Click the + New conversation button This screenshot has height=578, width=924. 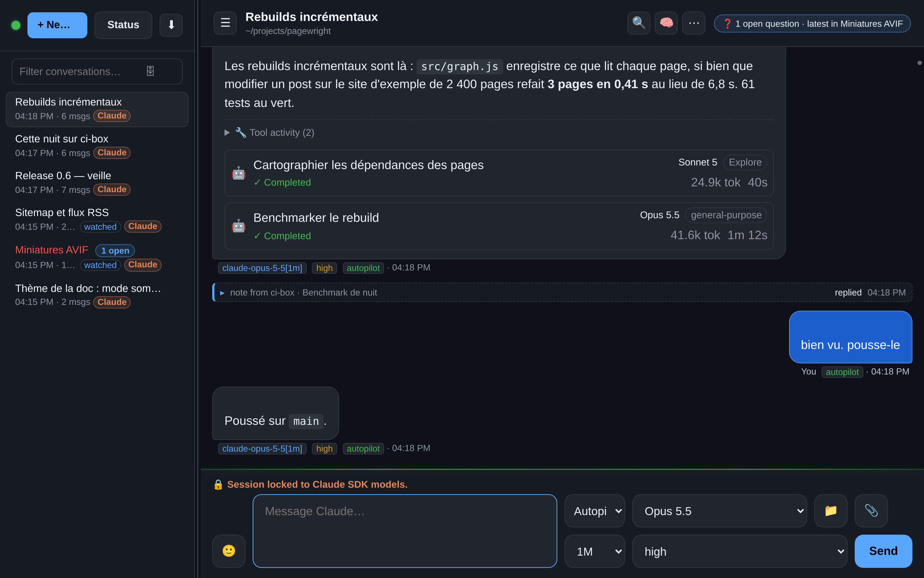[57, 25]
